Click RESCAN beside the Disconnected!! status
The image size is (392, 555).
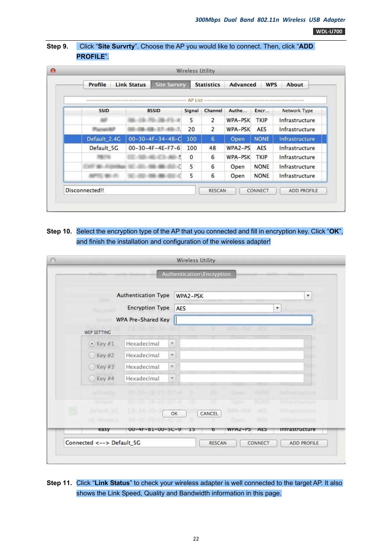(x=217, y=191)
